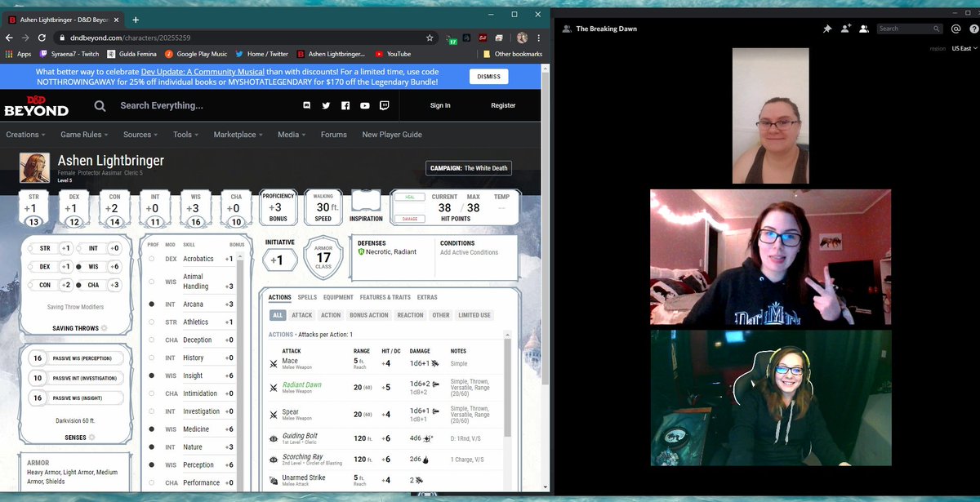Open the D&D Beyond Twitch icon

(384, 105)
